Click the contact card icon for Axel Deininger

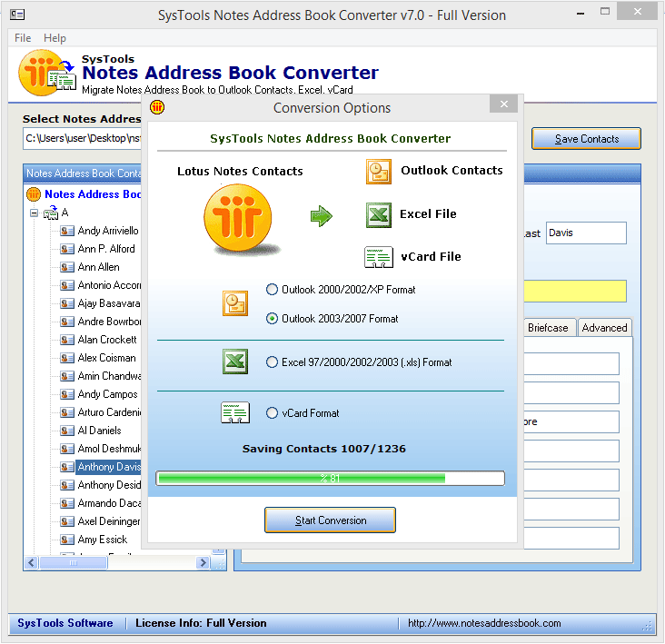click(x=67, y=521)
